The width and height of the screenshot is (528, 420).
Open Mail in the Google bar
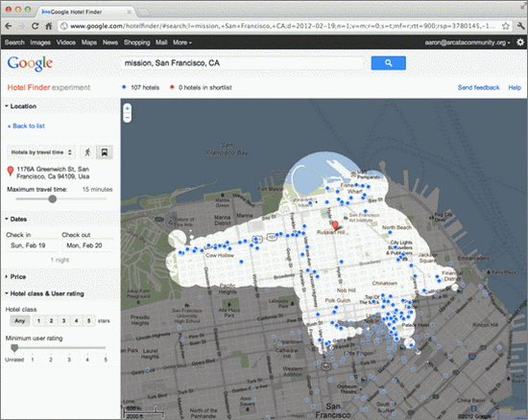161,42
